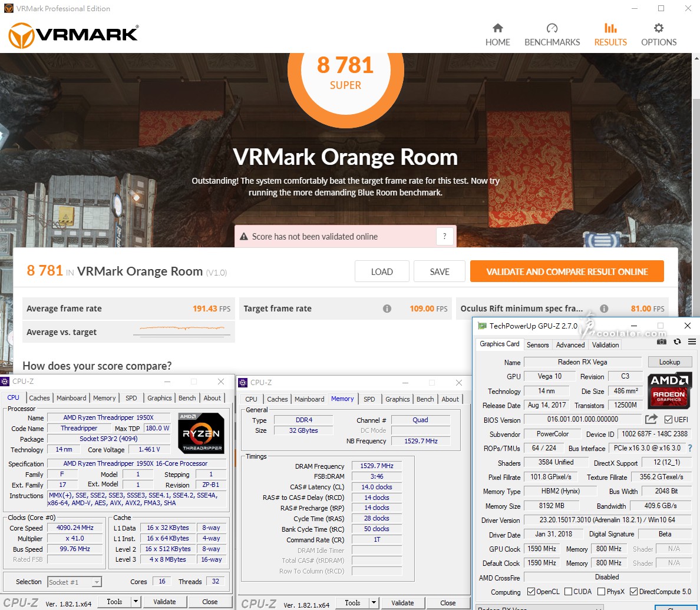The height and width of the screenshot is (610, 700).
Task: Click the LOAD button
Action: pyautogui.click(x=382, y=271)
